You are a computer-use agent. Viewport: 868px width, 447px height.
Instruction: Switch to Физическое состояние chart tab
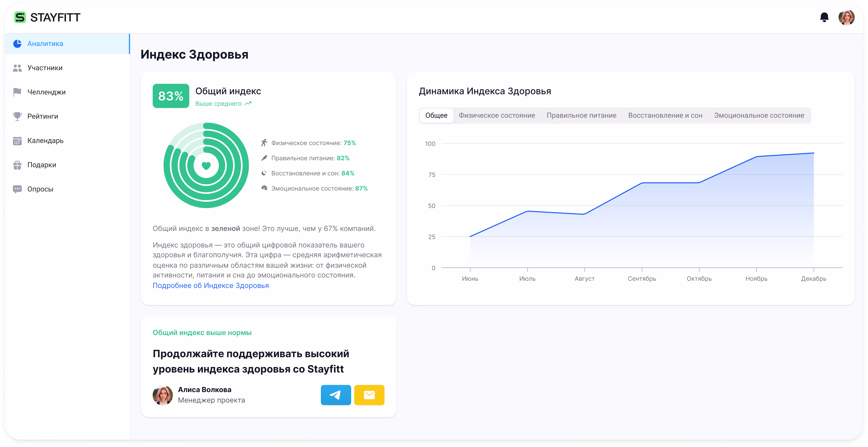(497, 116)
